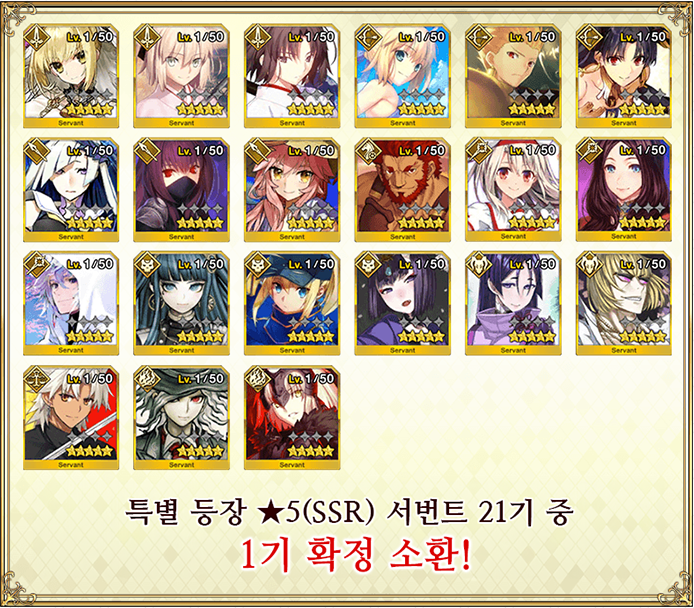Pick the brown-haired white kimono Saber card
Viewport: 694px width, 608px height.
[292, 76]
